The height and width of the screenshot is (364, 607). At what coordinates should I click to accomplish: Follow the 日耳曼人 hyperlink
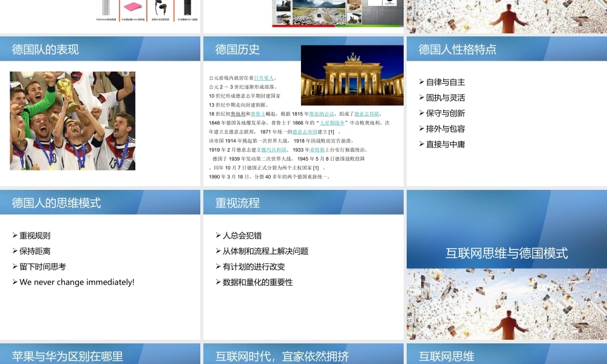[x=263, y=78]
